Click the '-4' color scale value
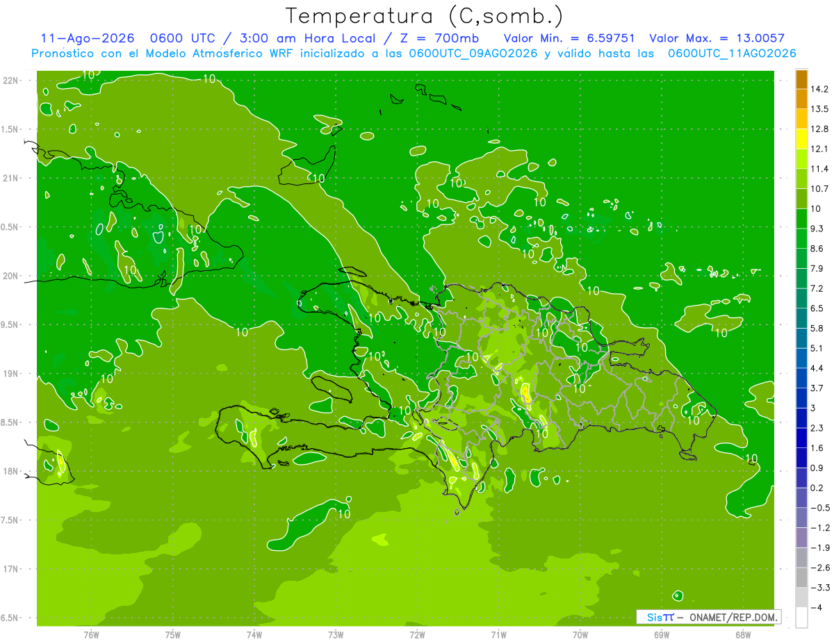Image resolution: width=834 pixels, height=644 pixels. (815, 607)
